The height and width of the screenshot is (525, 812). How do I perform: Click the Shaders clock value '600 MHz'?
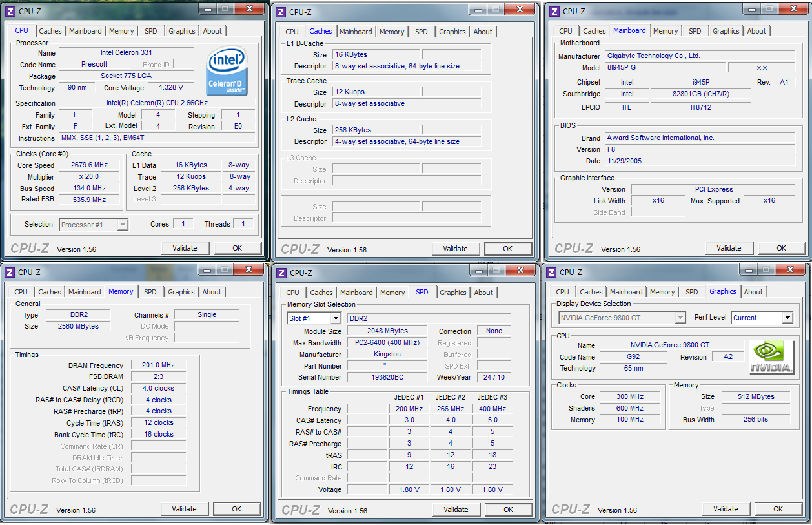630,408
